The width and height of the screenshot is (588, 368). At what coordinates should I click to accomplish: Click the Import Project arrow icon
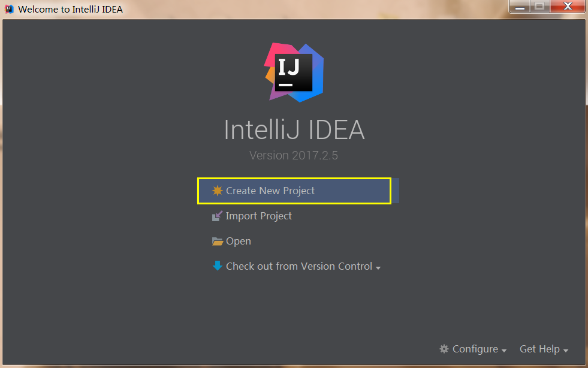click(217, 216)
